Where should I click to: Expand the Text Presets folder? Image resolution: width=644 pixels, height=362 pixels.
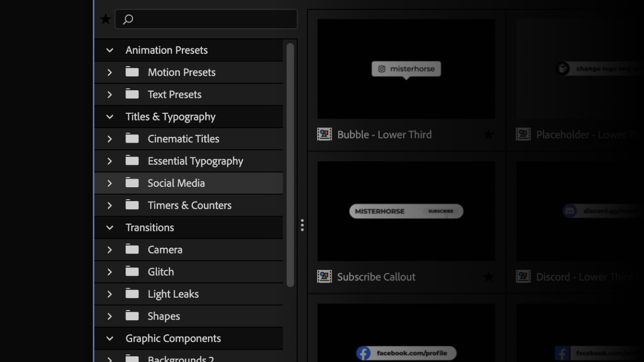pyautogui.click(x=109, y=94)
